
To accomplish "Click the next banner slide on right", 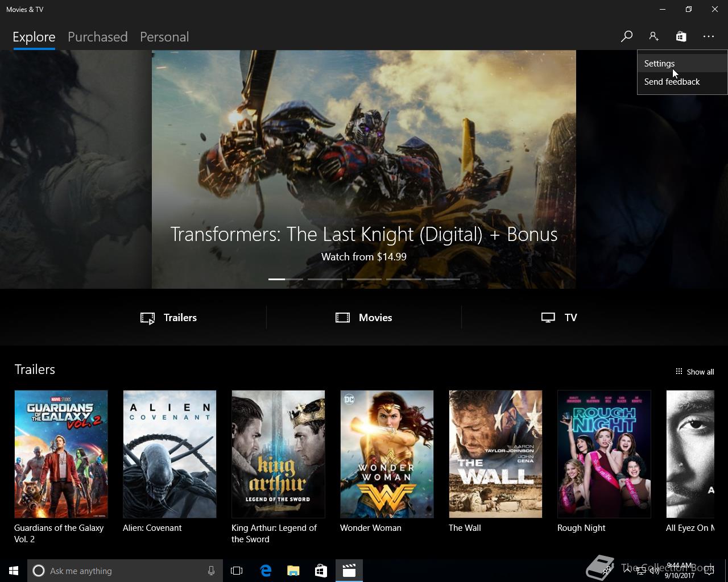I will (652, 169).
